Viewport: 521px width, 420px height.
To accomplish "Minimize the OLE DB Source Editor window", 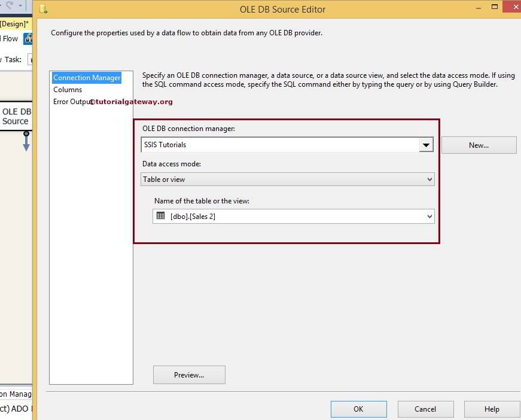I will [479, 9].
